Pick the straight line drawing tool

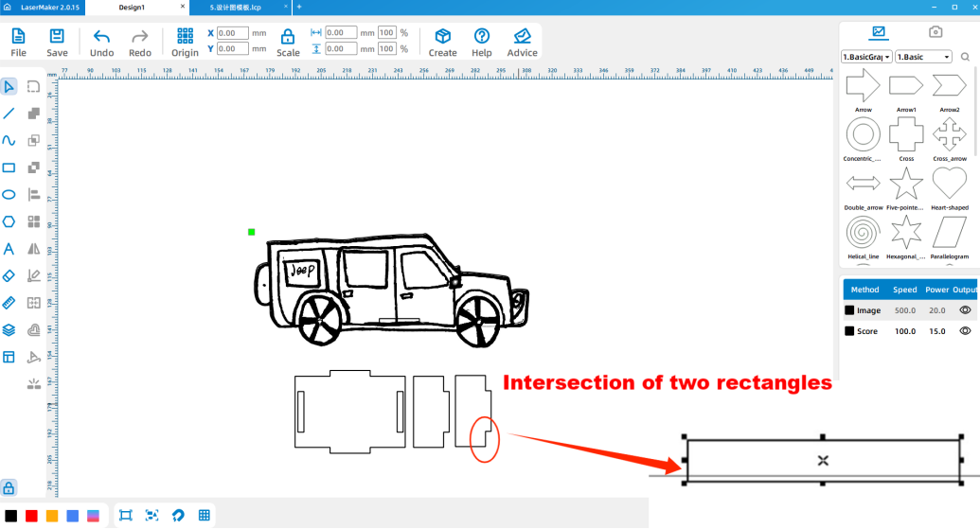pyautogui.click(x=9, y=113)
